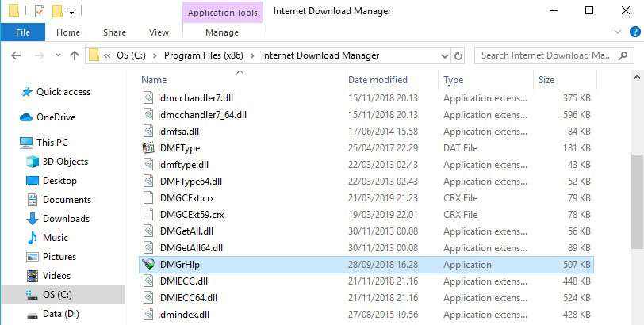Go up one folder level arrow
644x325 pixels.
(75, 55)
